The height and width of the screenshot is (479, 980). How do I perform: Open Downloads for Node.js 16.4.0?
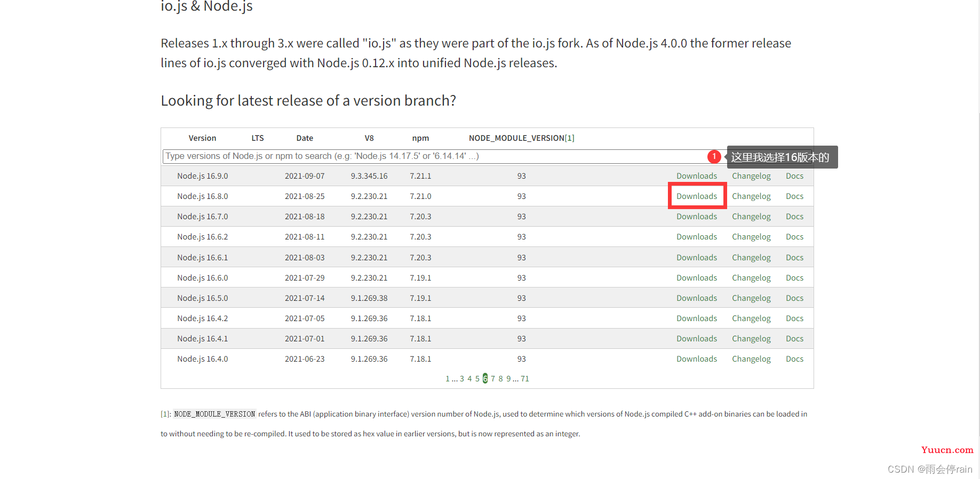[x=697, y=359]
